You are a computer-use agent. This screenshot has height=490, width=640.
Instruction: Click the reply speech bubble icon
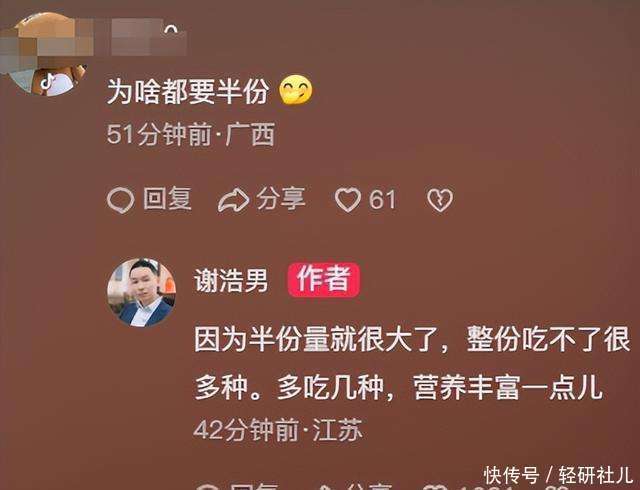(120, 200)
